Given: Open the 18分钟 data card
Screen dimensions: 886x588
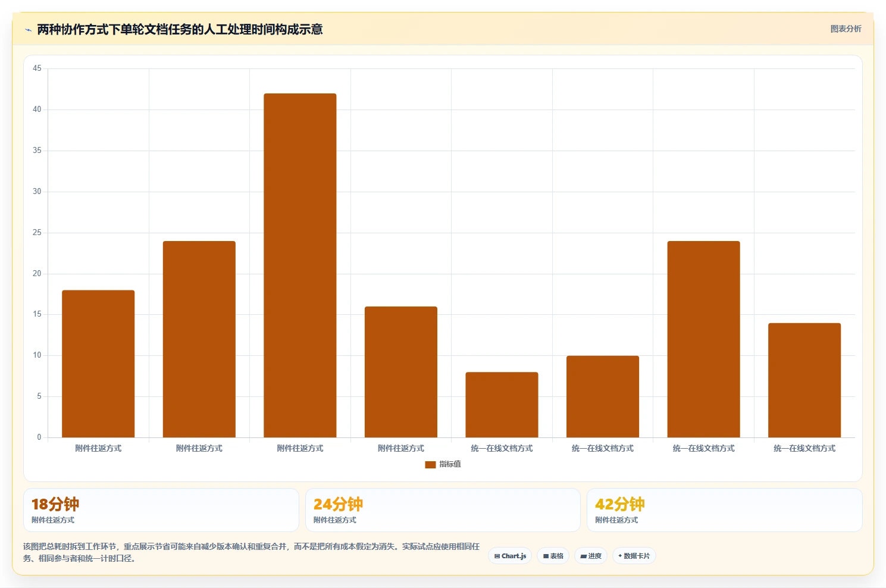Looking at the screenshot, I should click(161, 510).
